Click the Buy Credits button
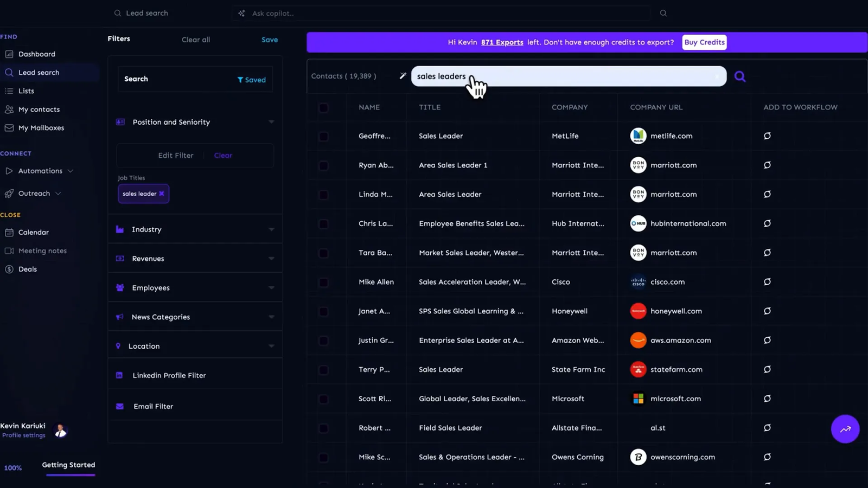Viewport: 868px width, 488px height. click(704, 42)
